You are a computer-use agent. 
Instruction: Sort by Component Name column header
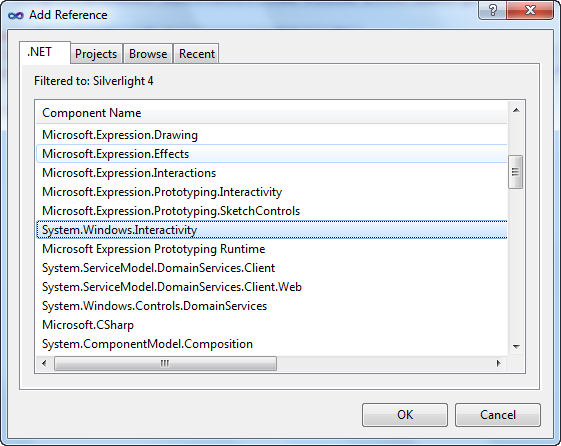click(271, 113)
